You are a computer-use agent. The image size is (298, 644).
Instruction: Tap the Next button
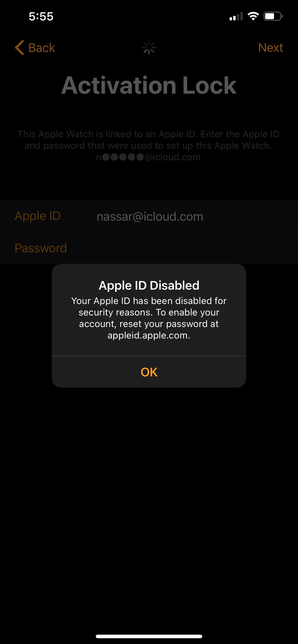(270, 47)
